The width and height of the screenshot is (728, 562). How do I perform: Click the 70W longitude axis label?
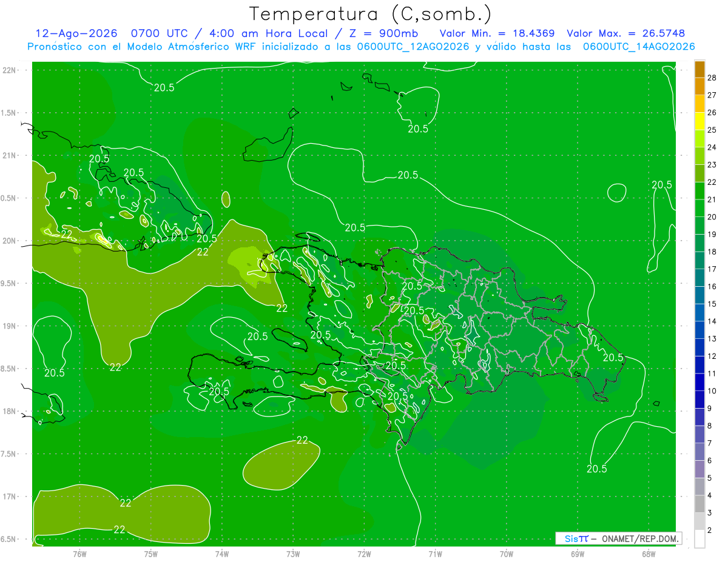[x=507, y=554]
